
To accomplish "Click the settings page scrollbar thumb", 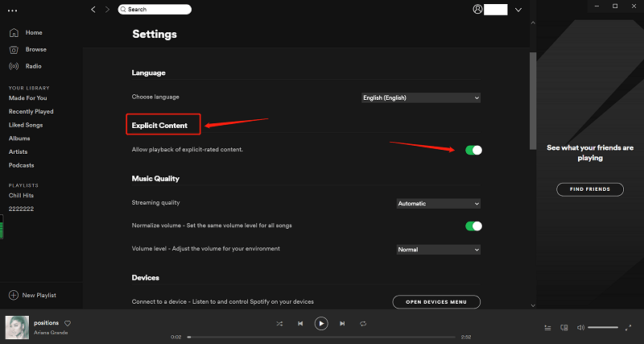I will click(533, 100).
